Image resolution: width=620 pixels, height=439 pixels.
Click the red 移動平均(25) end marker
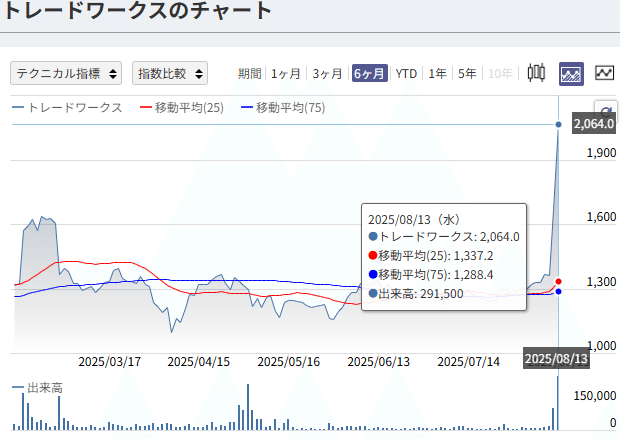558,282
